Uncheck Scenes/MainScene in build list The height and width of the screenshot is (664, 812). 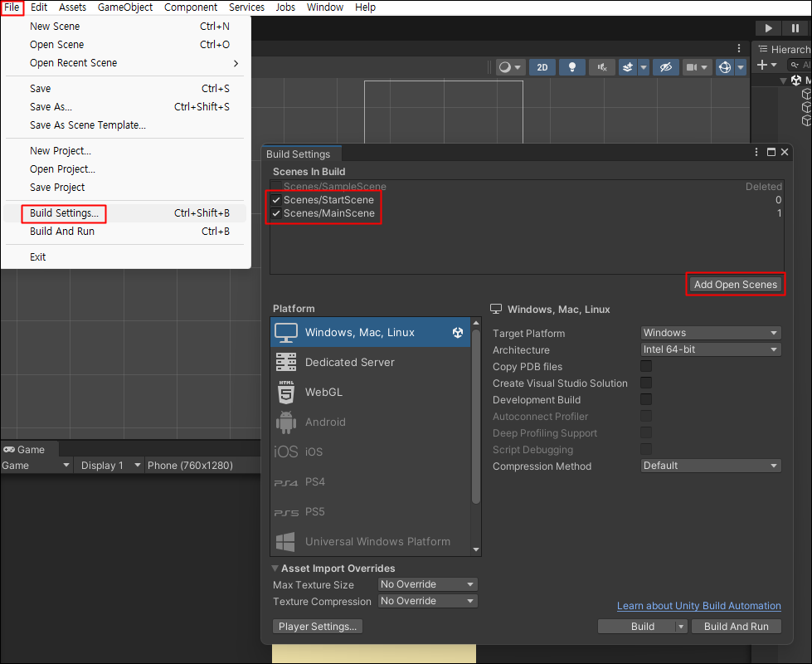coord(276,213)
